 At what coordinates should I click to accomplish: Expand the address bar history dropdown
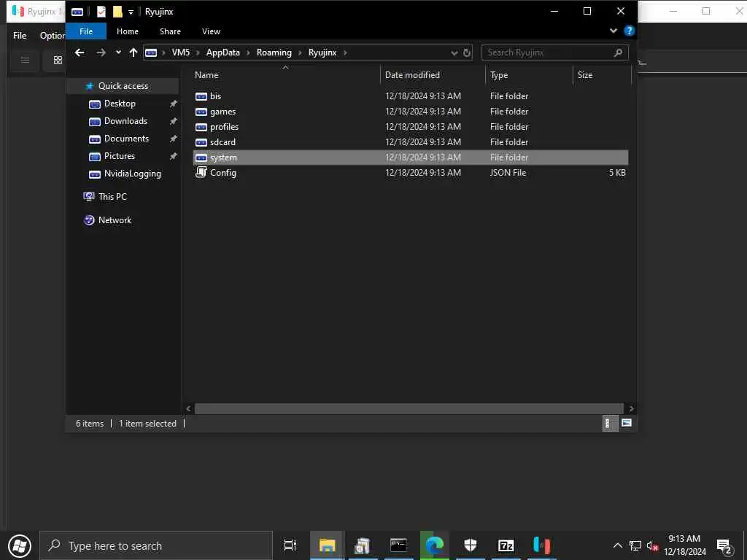(x=454, y=52)
